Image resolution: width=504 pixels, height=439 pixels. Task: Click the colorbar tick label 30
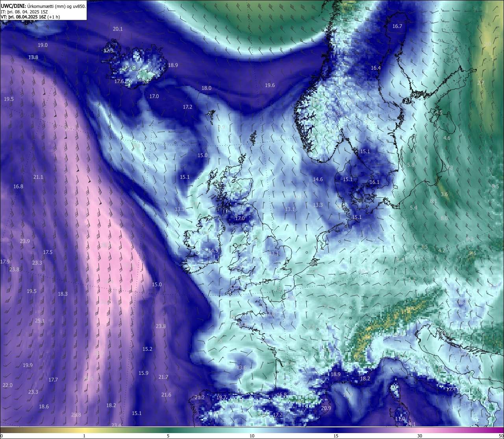420,436
